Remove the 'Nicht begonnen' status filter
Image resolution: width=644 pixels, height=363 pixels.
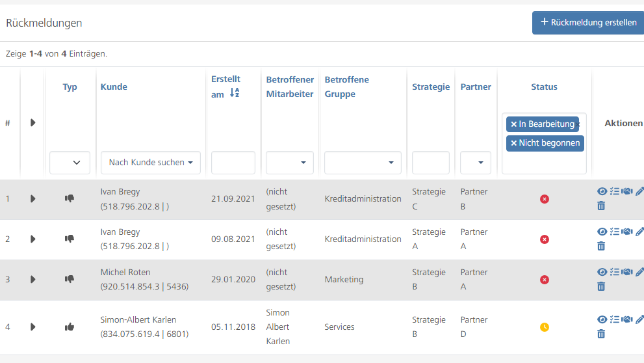[514, 143]
